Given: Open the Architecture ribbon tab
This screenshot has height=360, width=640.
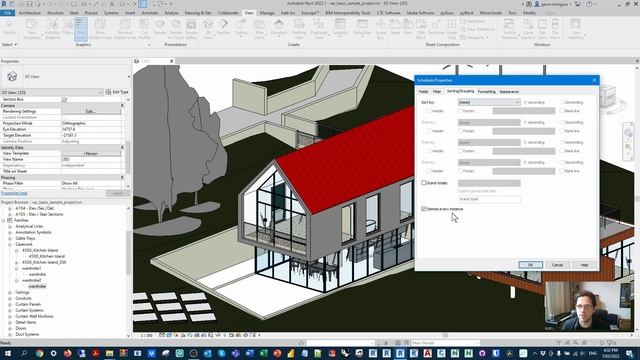Looking at the screenshot, I should pos(30,13).
